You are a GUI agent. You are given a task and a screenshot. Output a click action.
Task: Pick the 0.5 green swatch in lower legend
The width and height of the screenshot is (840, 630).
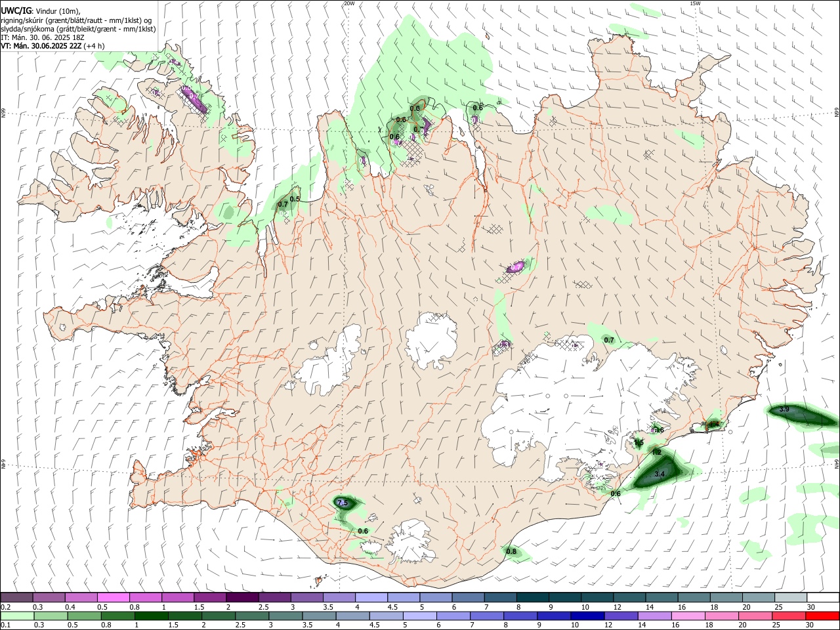[84, 616]
